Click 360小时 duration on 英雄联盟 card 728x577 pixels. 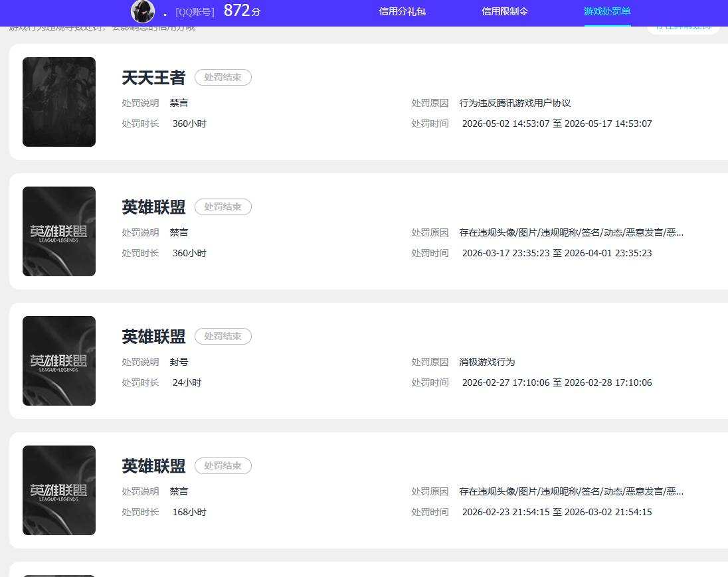tap(189, 254)
